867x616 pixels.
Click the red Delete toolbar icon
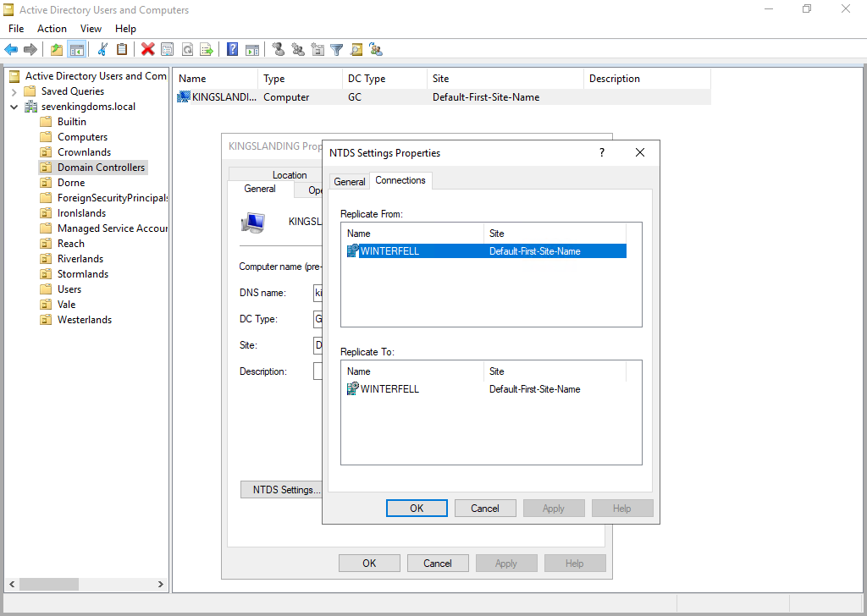pyautogui.click(x=147, y=50)
